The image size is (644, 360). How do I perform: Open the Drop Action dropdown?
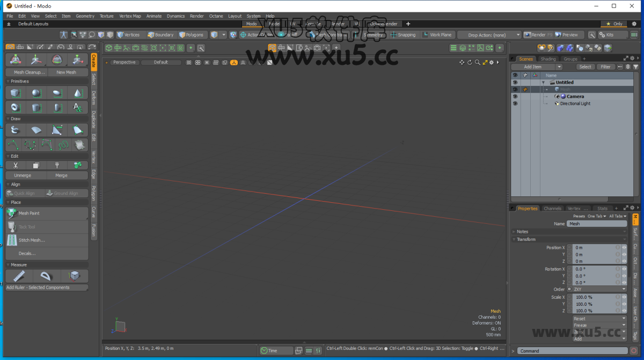(488, 34)
